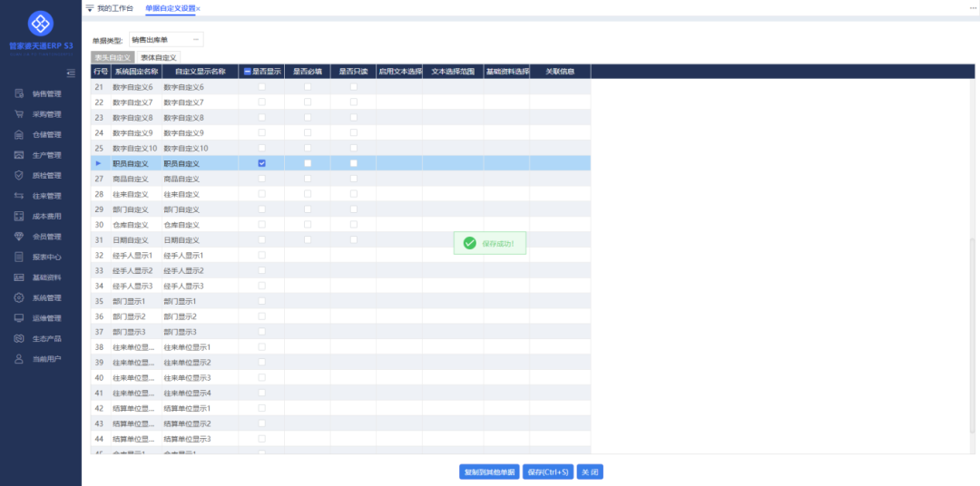Image resolution: width=980 pixels, height=486 pixels.
Task: Uncheck 是否显示 for 职员自定义 row
Action: click(262, 163)
